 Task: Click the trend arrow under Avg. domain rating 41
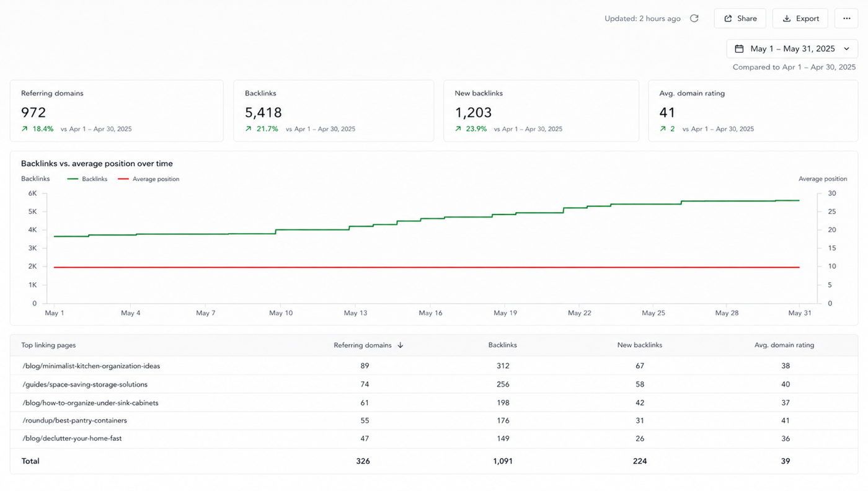click(663, 129)
